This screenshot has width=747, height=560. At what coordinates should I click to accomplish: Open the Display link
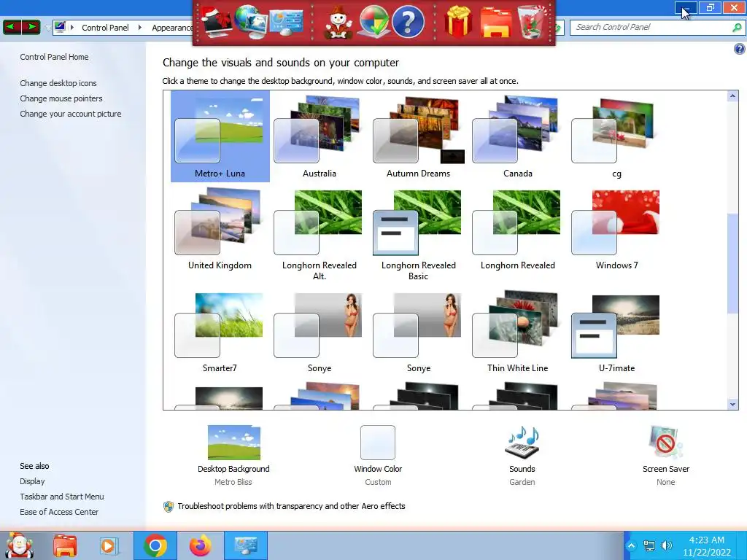coord(32,481)
